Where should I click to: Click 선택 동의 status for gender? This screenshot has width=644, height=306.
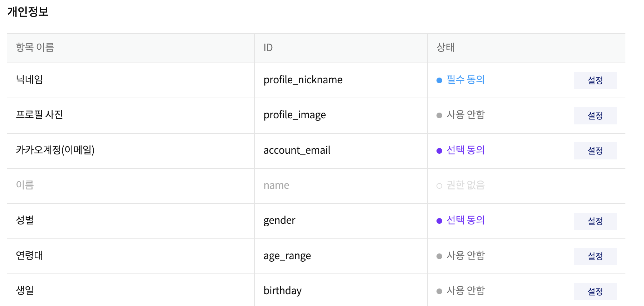click(x=465, y=220)
